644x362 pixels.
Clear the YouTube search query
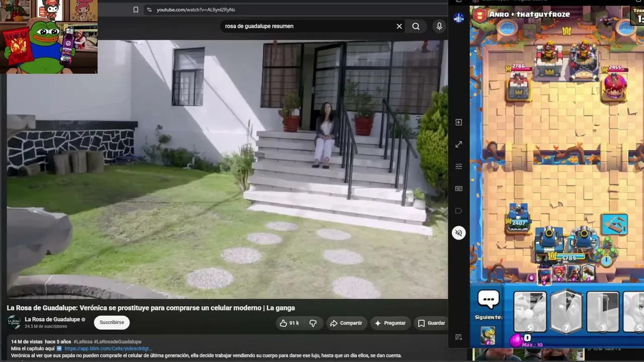[399, 26]
